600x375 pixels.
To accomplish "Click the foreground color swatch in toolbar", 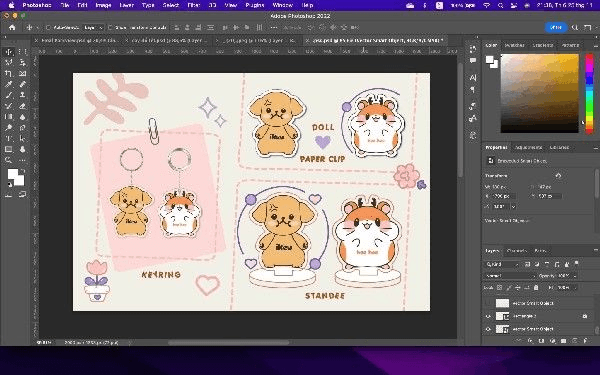I will click(13, 174).
